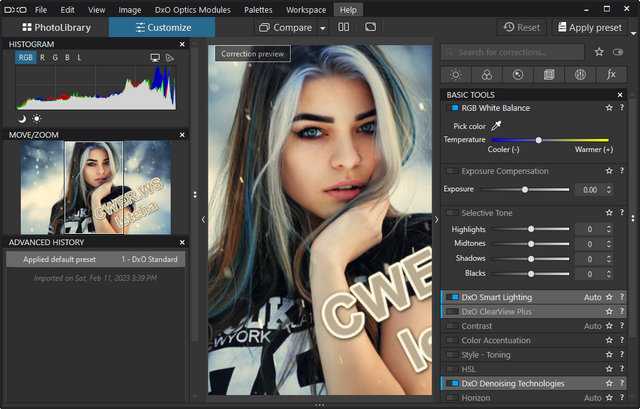Open the Compare dropdown arrow
Viewport: 640px width, 409px height.
click(x=323, y=28)
